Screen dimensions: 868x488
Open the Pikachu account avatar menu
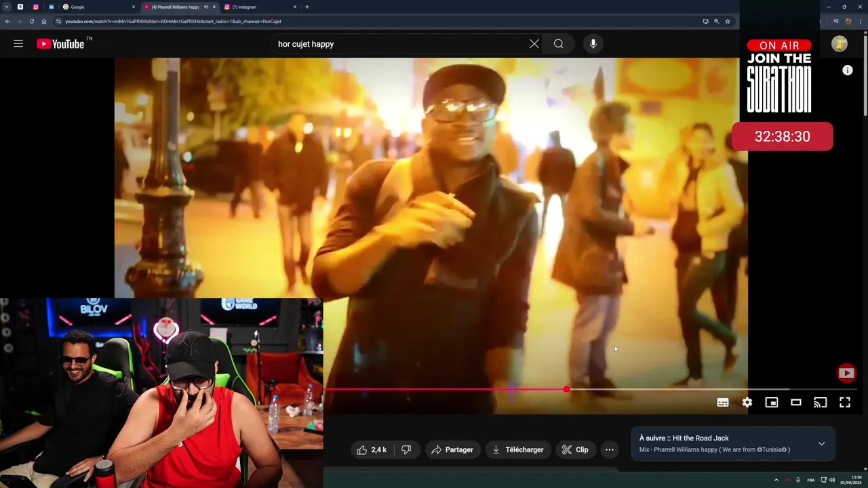click(x=840, y=44)
